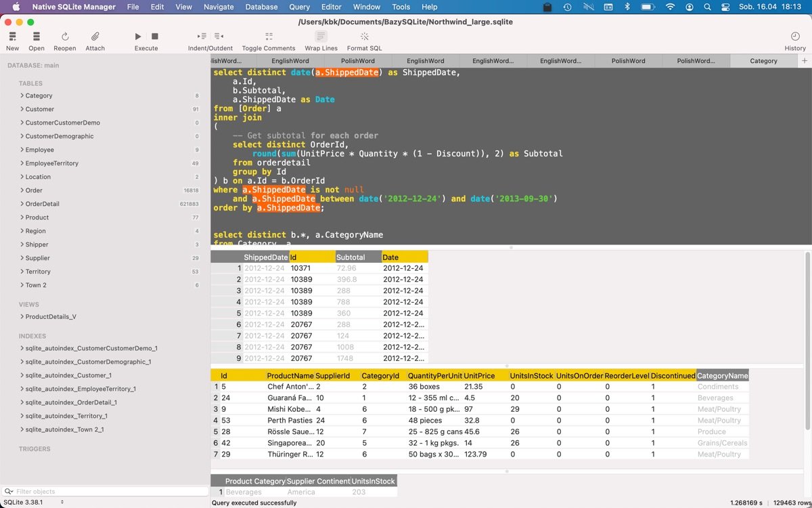Viewport: 812px width, 508px height.
Task: Open the Database menu
Action: point(261,7)
